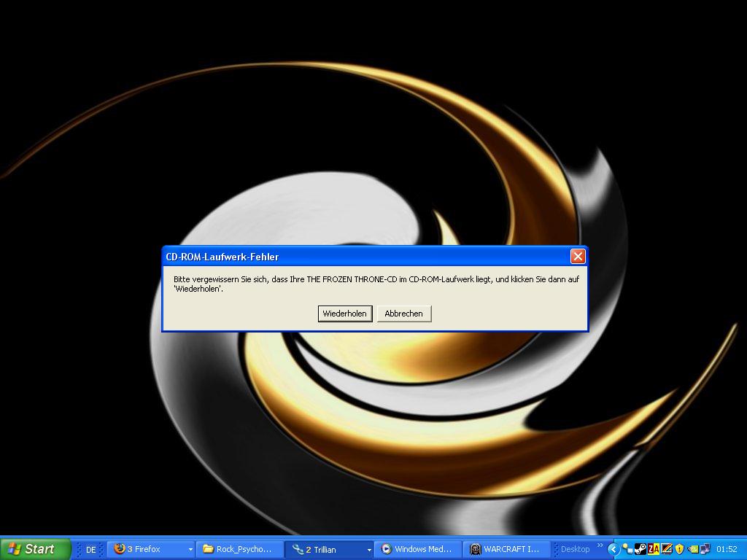Click the taskbar clock showing 01:52
747x560 pixels.
pos(727,549)
